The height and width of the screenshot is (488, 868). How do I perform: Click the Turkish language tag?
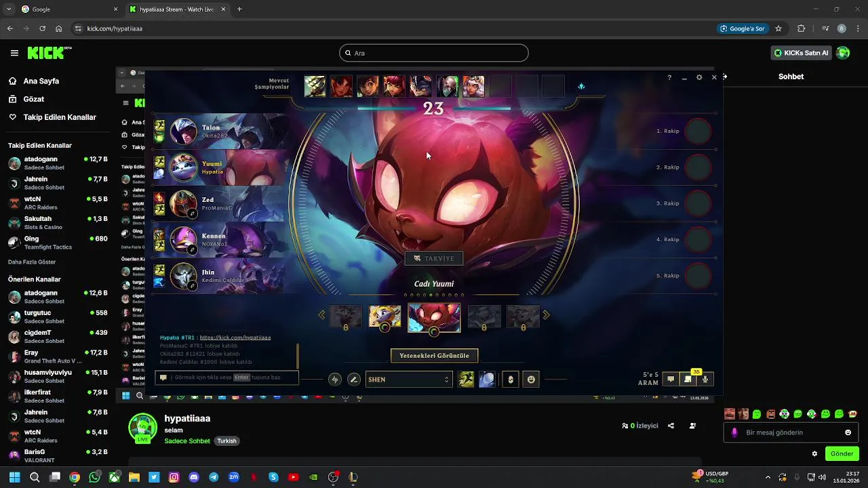coord(226,441)
